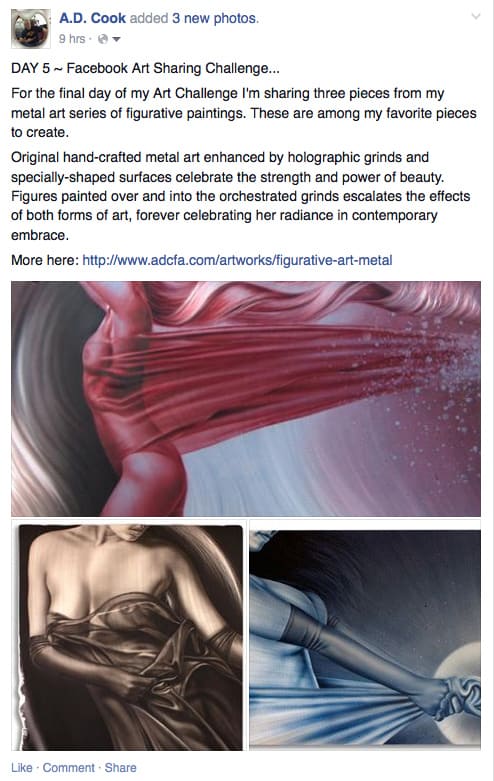The height and width of the screenshot is (781, 494).
Task: Click the paragraph starting "Original hand-crafted metal art"
Action: (x=241, y=196)
